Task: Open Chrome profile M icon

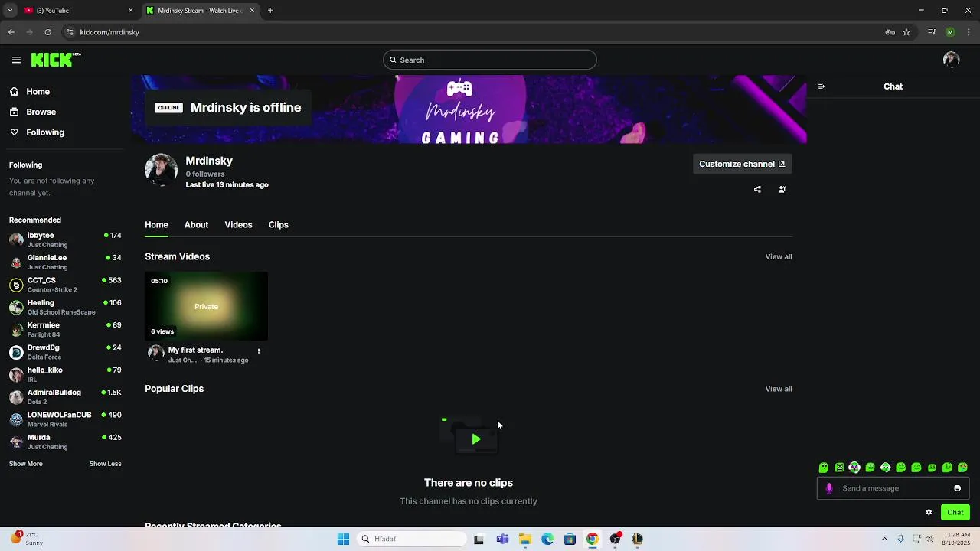Action: (950, 32)
